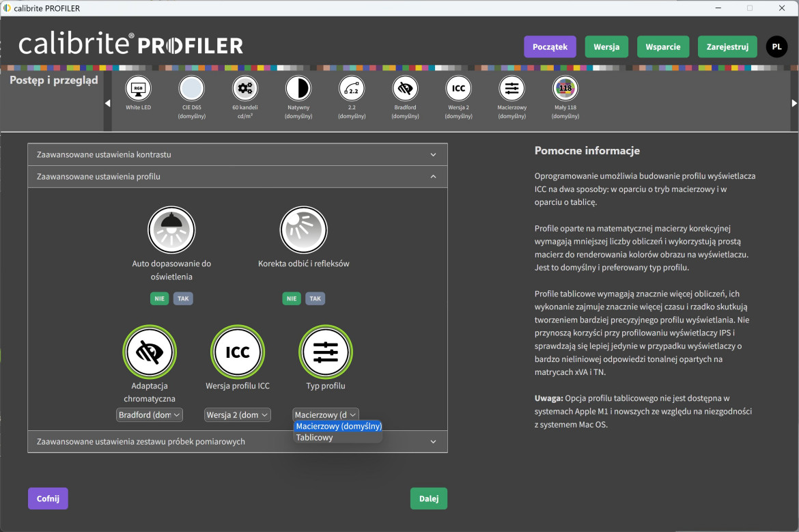Continue with the Dalej button
The width and height of the screenshot is (799, 532).
coord(429,499)
